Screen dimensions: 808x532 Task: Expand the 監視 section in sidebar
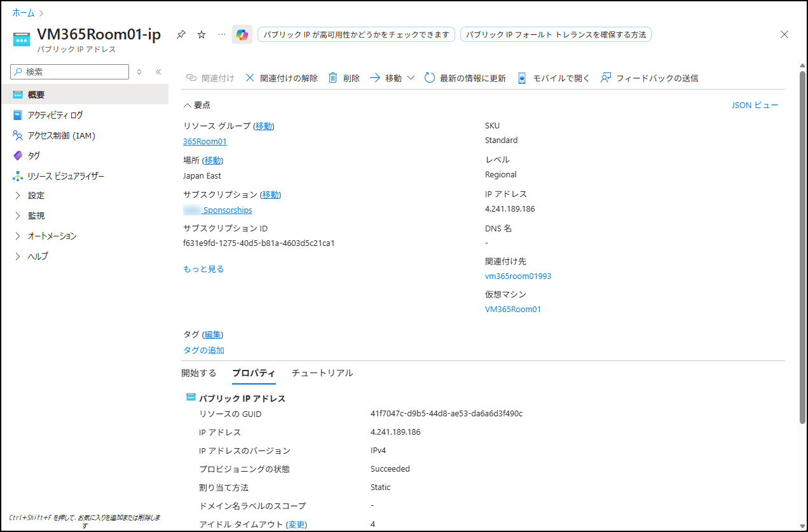pos(18,216)
